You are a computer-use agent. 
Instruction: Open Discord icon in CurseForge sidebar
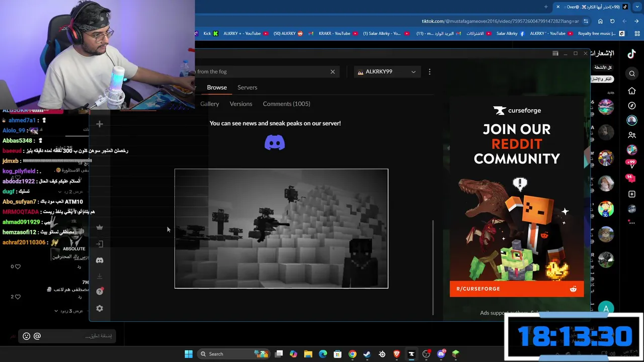100,260
